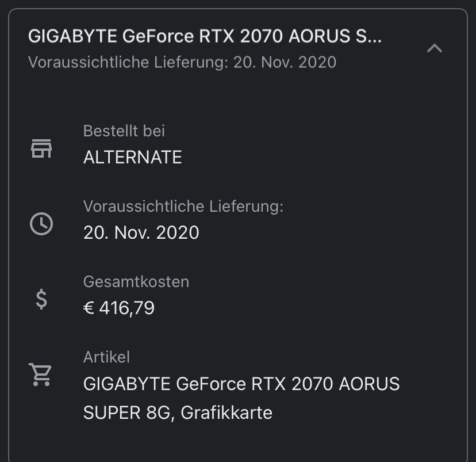Image resolution: width=476 pixels, height=462 pixels.
Task: Click the store icon beside Bestellt bei
Action: [x=41, y=148]
